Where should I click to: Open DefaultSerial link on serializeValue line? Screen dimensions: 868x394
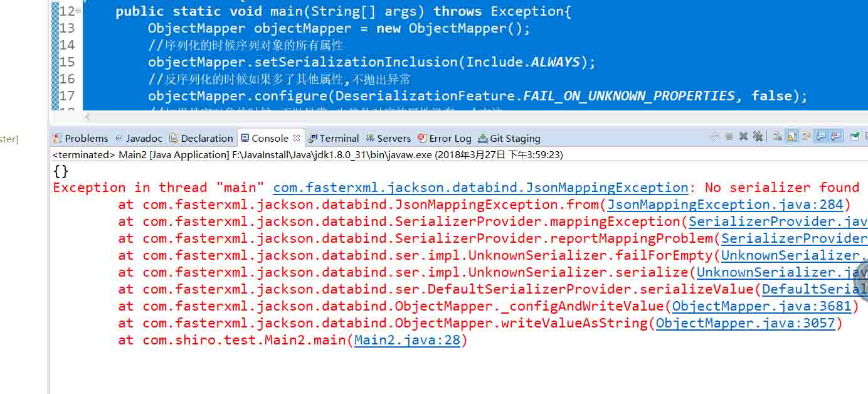[815, 289]
